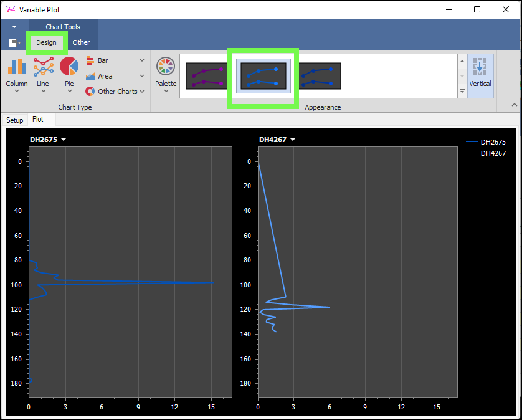The height and width of the screenshot is (420, 522).
Task: Expand the DH2675 chart title dropdown
Action: point(64,140)
